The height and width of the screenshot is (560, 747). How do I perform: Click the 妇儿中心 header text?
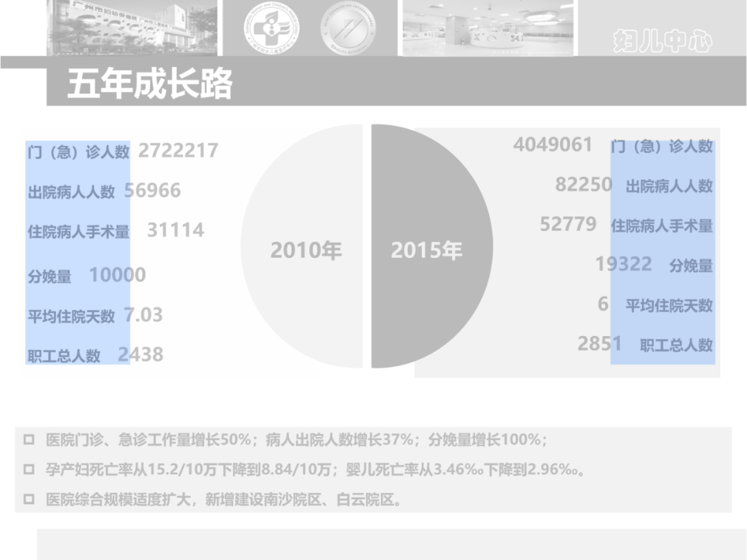[x=662, y=41]
